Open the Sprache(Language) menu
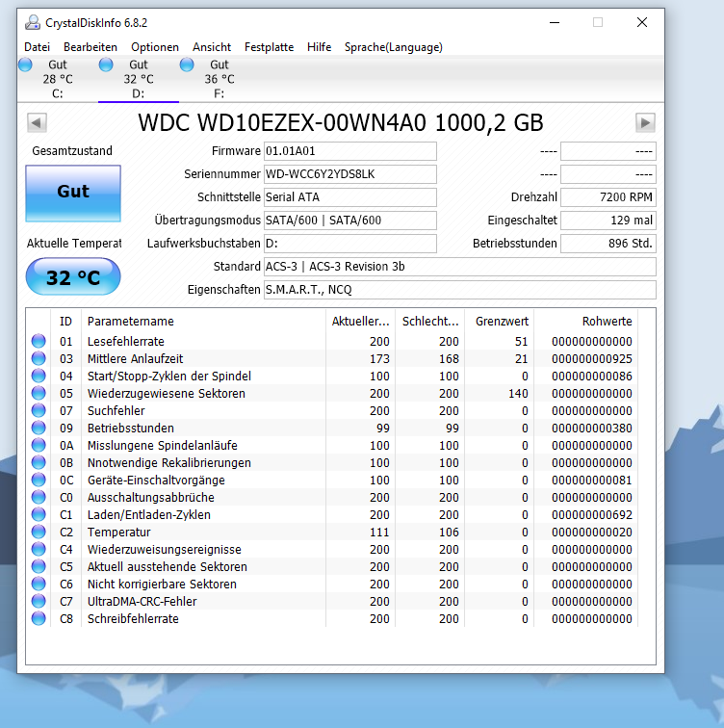This screenshot has width=724, height=728. click(x=394, y=47)
